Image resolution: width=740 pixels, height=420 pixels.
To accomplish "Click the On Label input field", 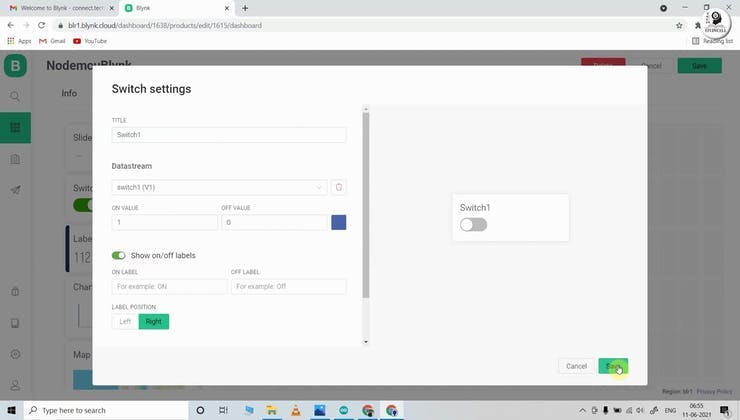I will coord(169,286).
